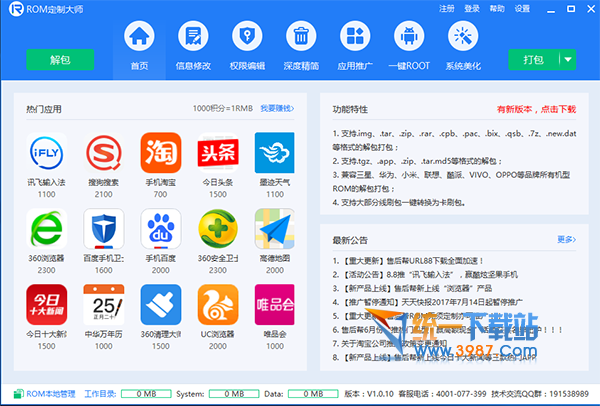Click the ROM本地管理 icon in status bar
This screenshot has width=600, height=406.
(x=18, y=393)
